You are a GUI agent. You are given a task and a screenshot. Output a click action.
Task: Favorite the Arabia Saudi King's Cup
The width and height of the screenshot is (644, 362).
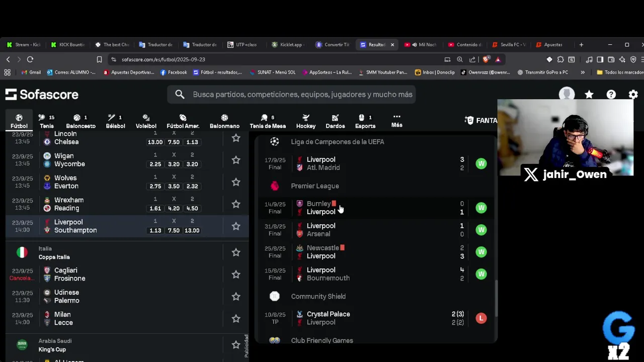(236, 345)
